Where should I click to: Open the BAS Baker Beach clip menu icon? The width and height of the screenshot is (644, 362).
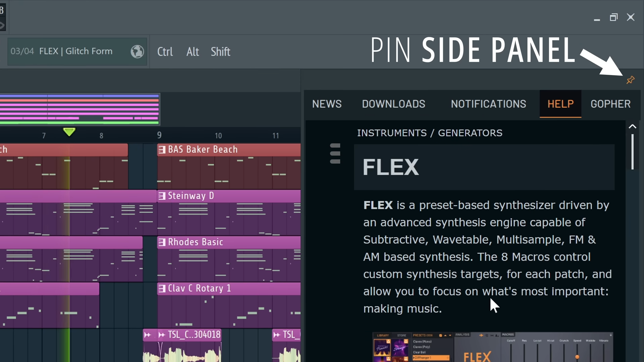tap(162, 149)
